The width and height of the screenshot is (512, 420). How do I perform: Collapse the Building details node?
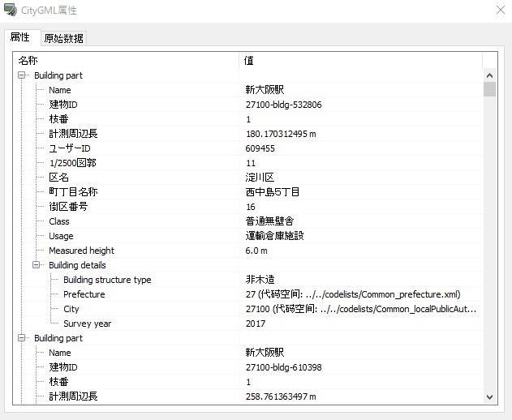coord(37,265)
